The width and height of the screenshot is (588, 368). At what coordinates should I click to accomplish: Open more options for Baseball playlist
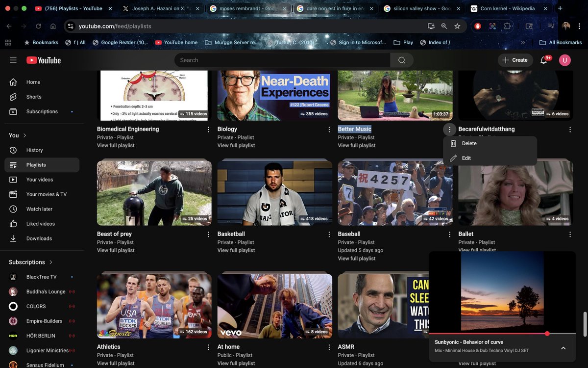coord(450,235)
